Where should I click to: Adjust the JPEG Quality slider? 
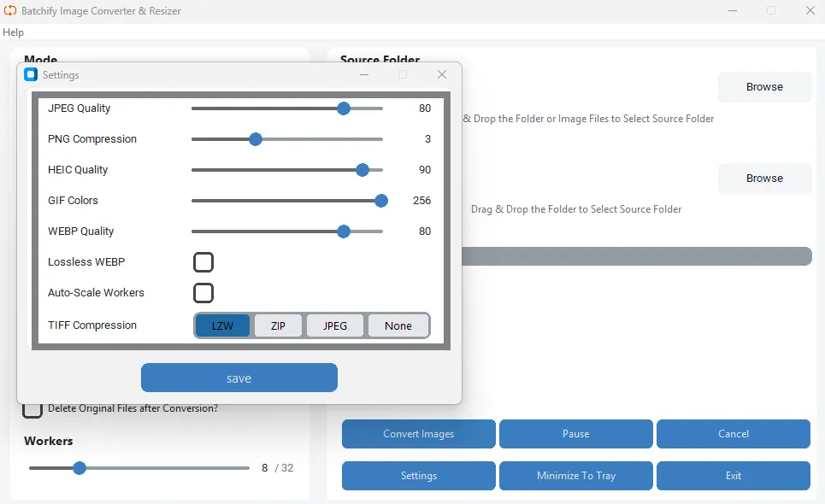344,108
